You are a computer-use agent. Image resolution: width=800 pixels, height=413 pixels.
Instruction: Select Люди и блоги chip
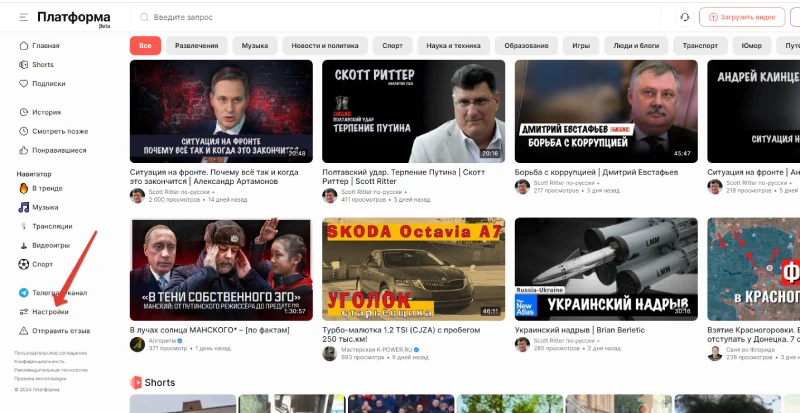[x=636, y=45]
